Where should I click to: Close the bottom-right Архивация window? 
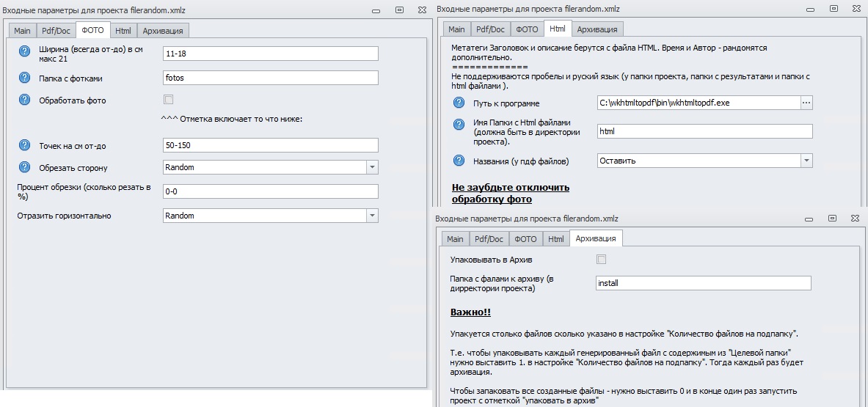[855, 219]
